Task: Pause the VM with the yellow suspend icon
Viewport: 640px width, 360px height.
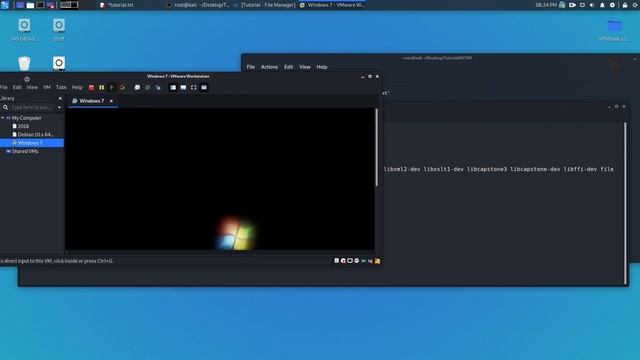Action: tap(102, 87)
